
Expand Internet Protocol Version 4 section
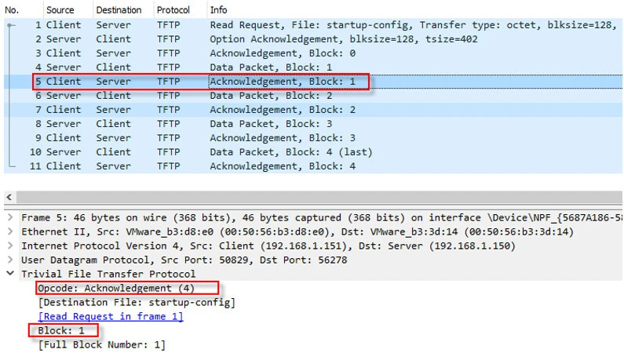coord(9,246)
